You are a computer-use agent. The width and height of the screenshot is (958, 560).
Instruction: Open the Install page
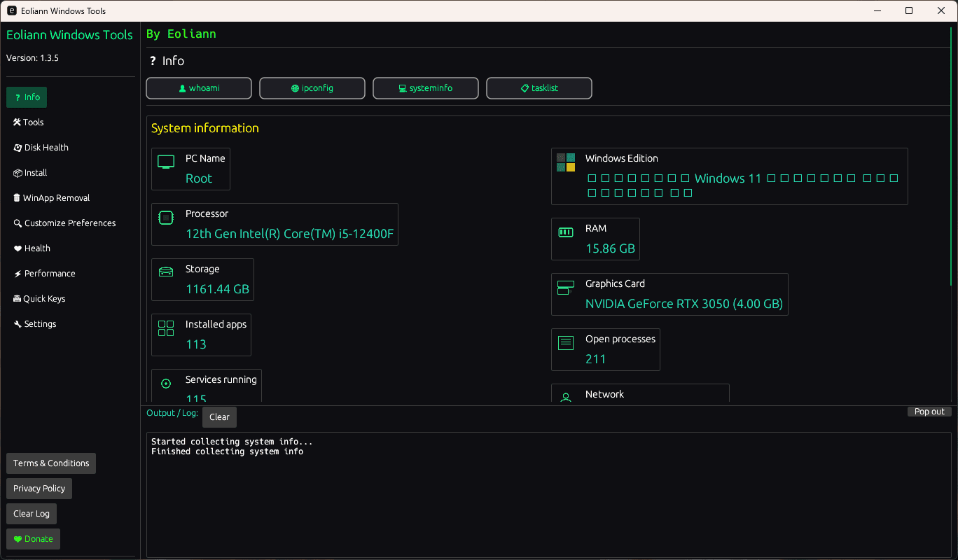[x=30, y=173]
